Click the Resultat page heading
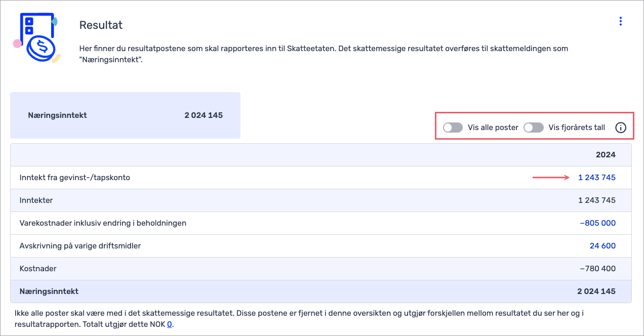Image resolution: width=644 pixels, height=336 pixels. [101, 25]
